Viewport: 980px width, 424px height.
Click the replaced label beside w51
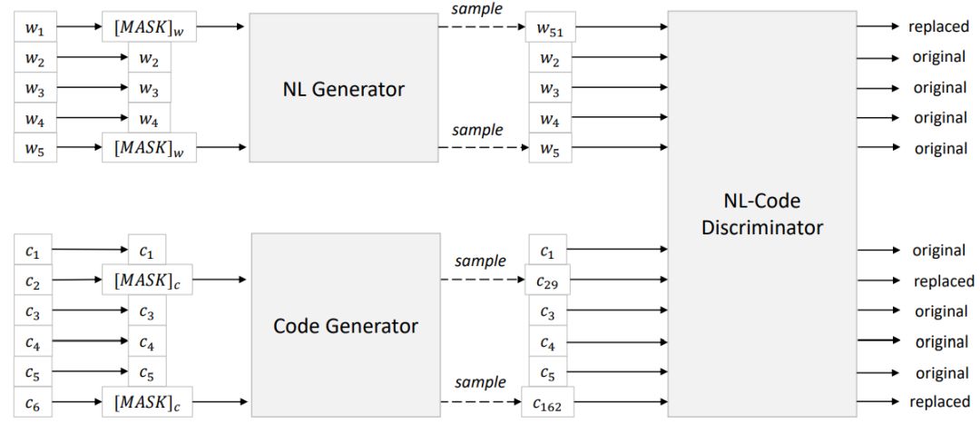coord(938,26)
